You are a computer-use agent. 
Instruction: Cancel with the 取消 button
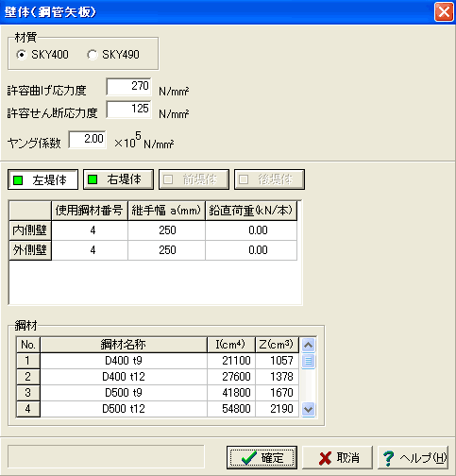337,457
